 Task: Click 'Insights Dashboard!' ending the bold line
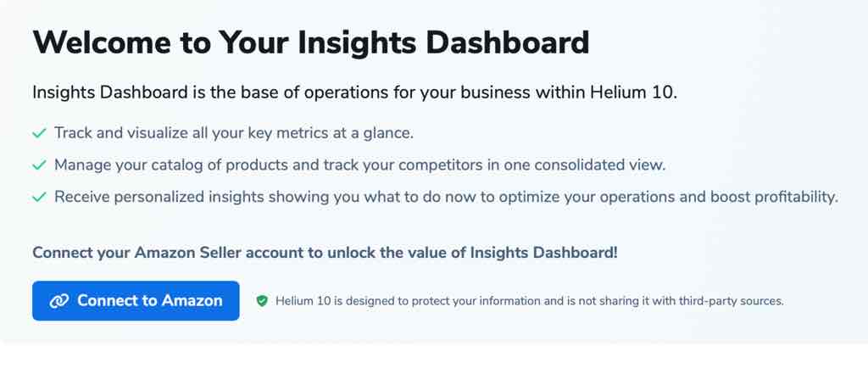click(543, 253)
